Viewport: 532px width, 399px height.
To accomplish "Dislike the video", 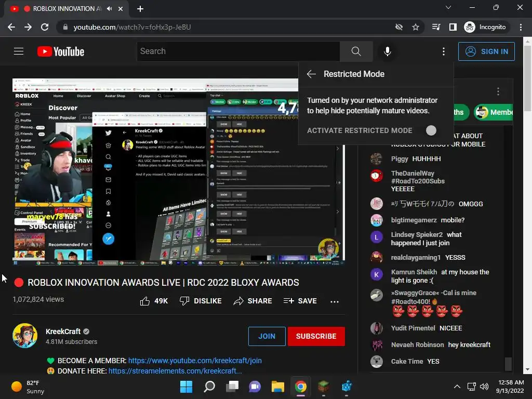I will coord(201,301).
